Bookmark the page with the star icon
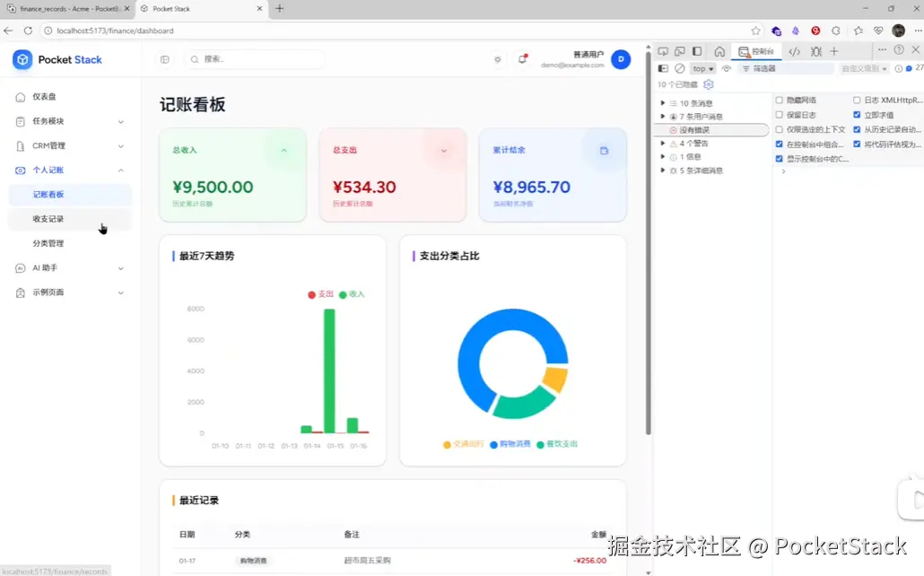924x576 pixels. pyautogui.click(x=755, y=31)
